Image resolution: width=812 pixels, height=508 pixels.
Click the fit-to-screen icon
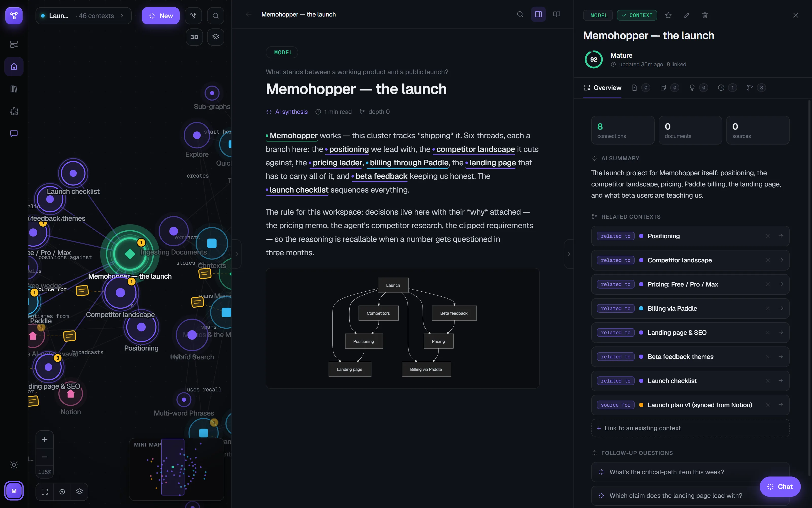coord(45,491)
